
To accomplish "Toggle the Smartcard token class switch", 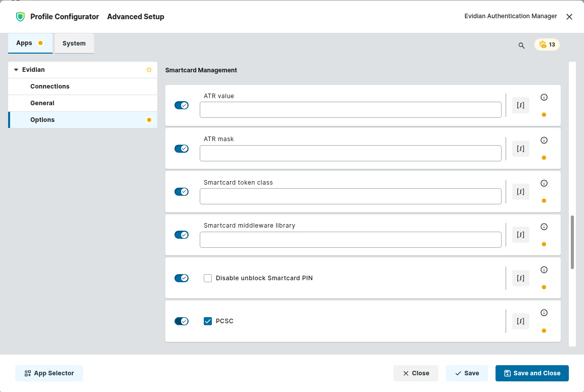I will 182,192.
